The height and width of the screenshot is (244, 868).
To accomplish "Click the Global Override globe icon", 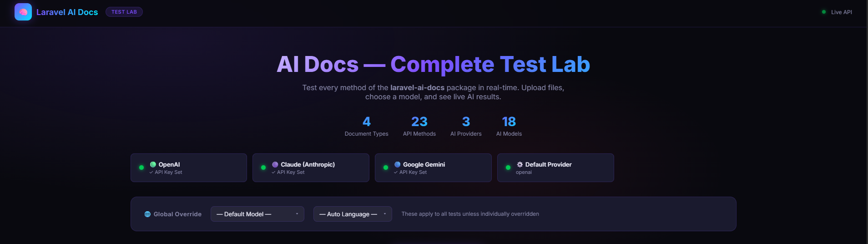I will click(x=147, y=214).
